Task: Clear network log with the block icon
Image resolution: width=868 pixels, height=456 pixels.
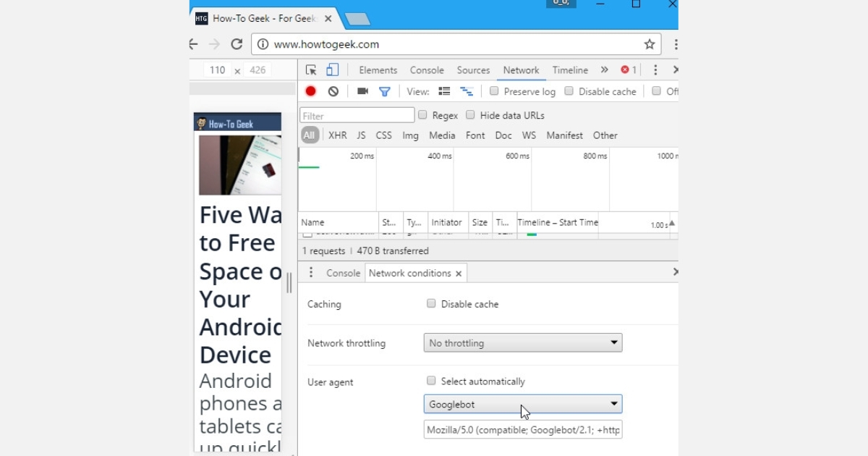Action: pyautogui.click(x=333, y=91)
